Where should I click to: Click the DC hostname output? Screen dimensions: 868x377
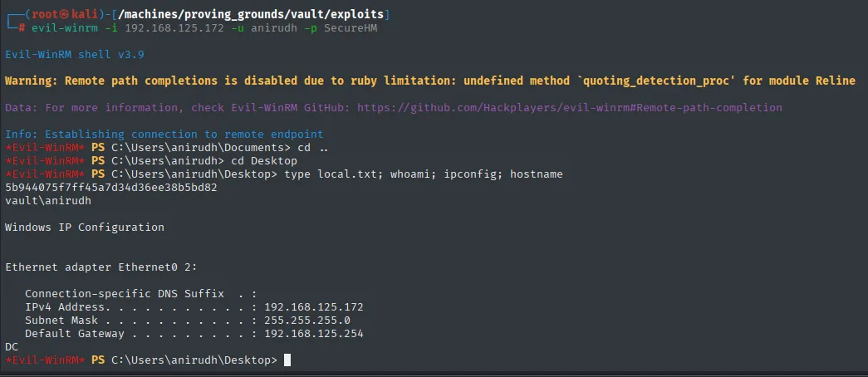12,347
